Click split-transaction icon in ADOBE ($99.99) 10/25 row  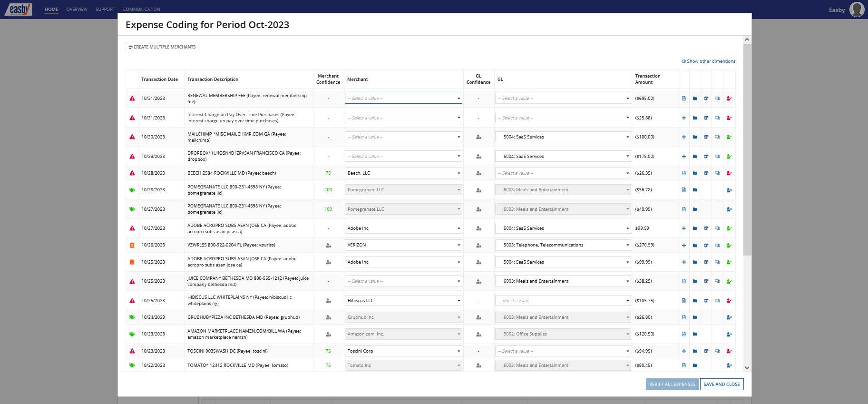click(x=717, y=262)
